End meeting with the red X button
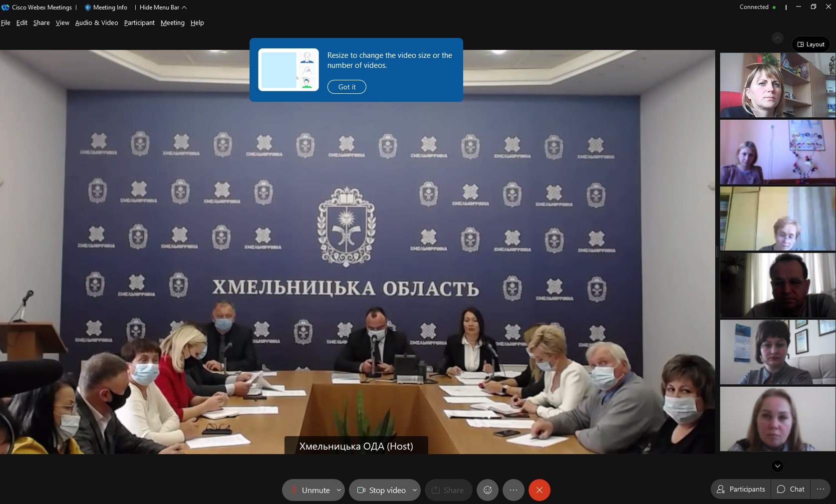836x504 pixels. coord(539,490)
